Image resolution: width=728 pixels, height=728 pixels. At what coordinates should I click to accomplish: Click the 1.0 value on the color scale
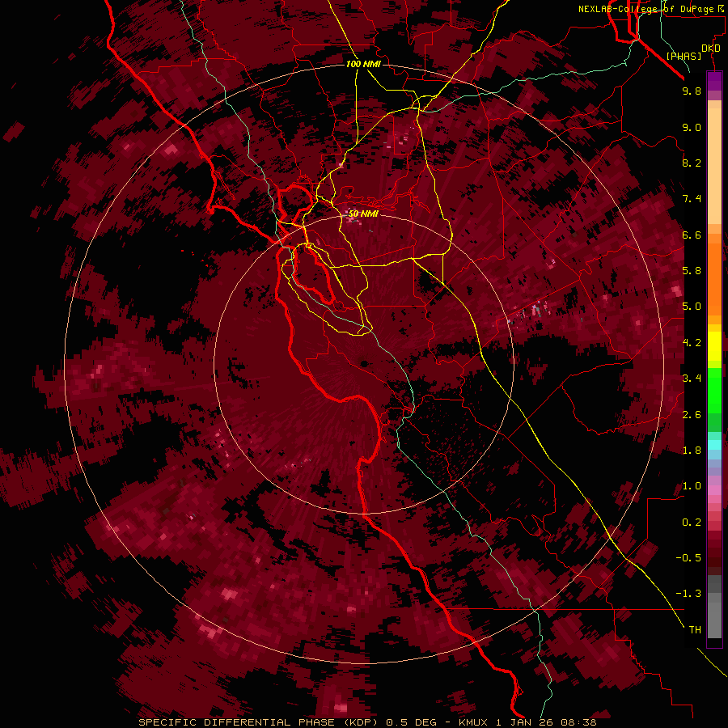tap(692, 486)
